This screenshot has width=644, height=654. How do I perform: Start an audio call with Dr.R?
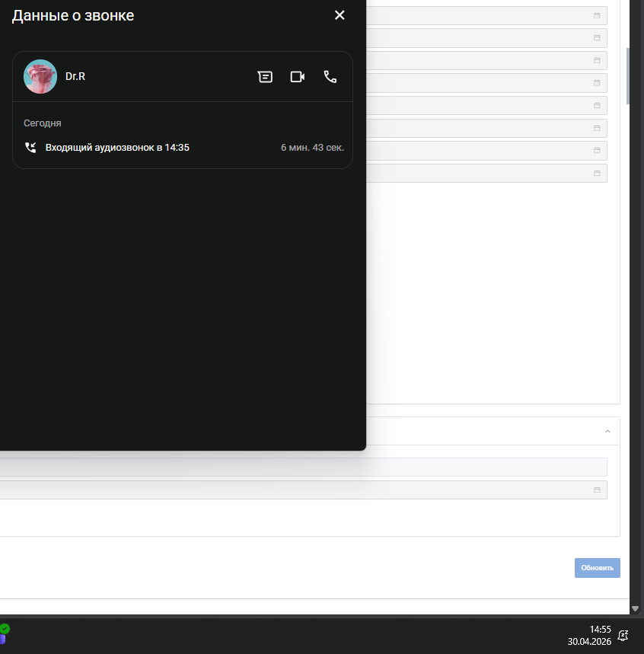(330, 77)
